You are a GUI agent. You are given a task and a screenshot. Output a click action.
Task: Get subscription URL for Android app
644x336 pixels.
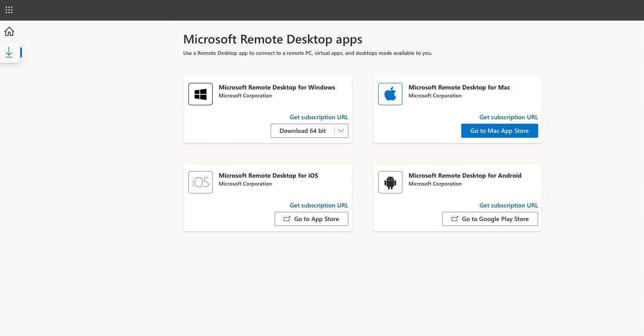(508, 205)
